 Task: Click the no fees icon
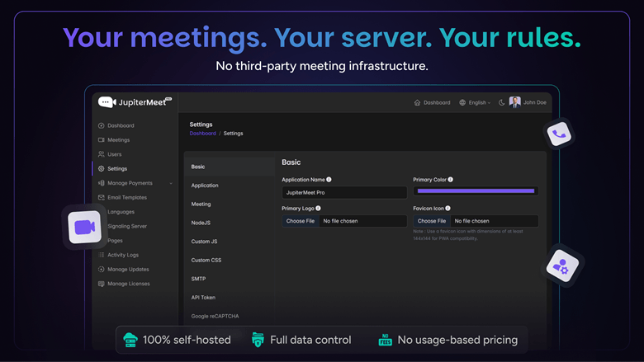click(385, 340)
